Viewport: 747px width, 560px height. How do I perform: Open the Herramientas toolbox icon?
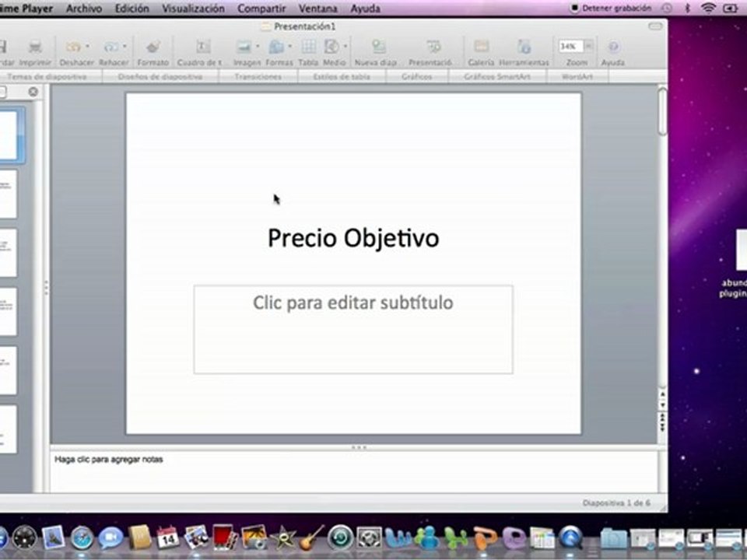[524, 47]
